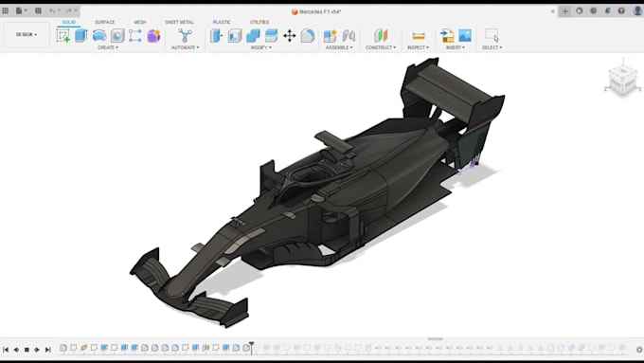Play the timeline forward
644x363 pixels.
37,350
